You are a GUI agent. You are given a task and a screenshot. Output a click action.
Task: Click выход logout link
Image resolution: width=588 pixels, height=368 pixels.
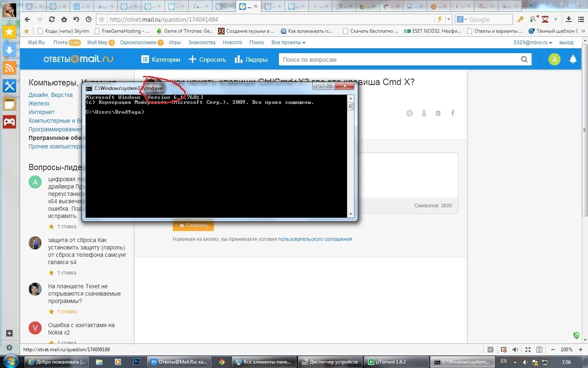(x=566, y=43)
